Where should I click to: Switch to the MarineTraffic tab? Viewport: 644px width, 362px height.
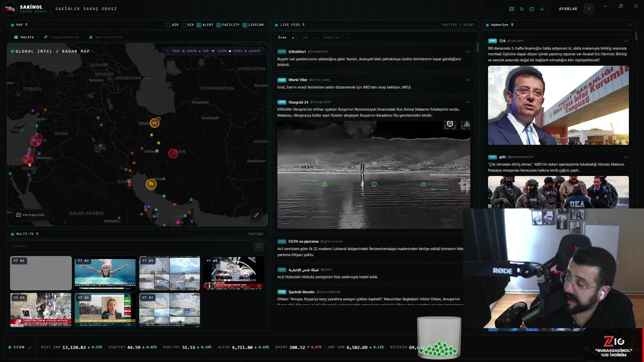tap(106, 37)
